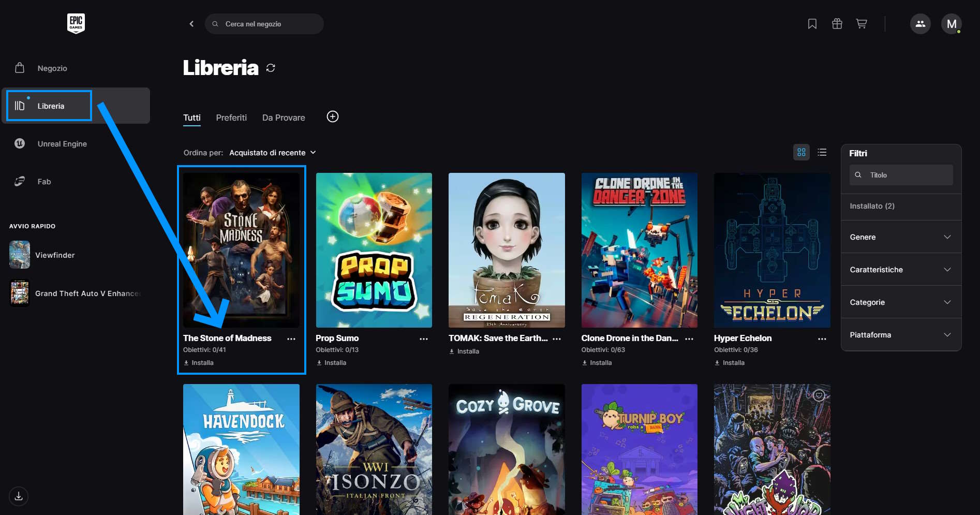Image resolution: width=980 pixels, height=515 pixels.
Task: Open the Hyper Echelon cover thumbnail
Action: [x=771, y=250]
